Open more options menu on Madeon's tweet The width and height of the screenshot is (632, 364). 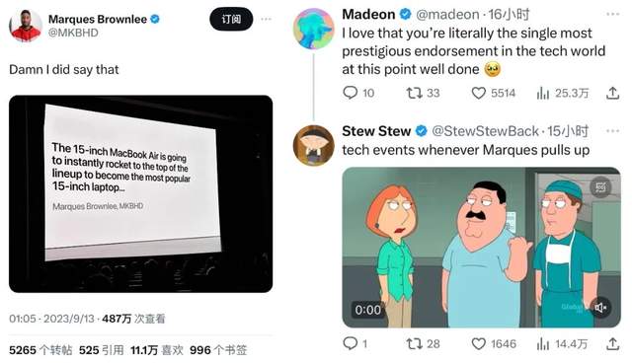click(x=612, y=14)
